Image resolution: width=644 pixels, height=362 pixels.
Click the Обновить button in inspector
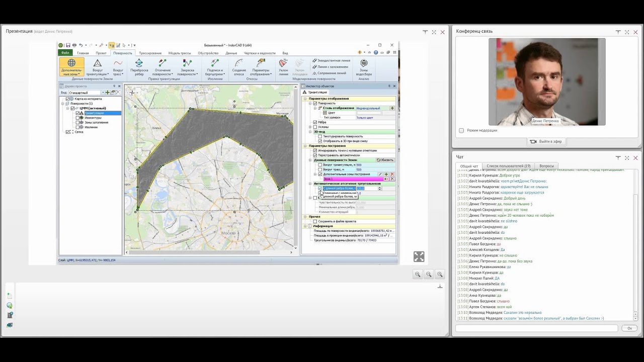(385, 160)
